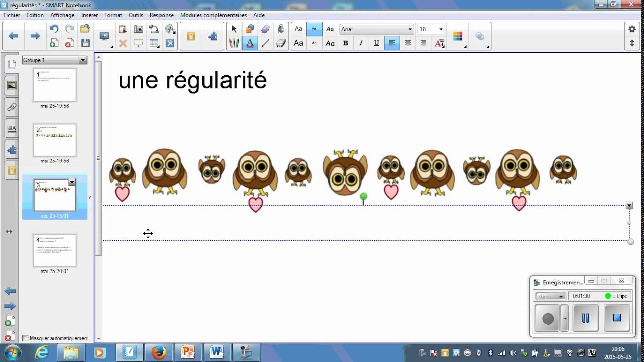
Task: Open the text object menu arrow
Action: click(629, 206)
